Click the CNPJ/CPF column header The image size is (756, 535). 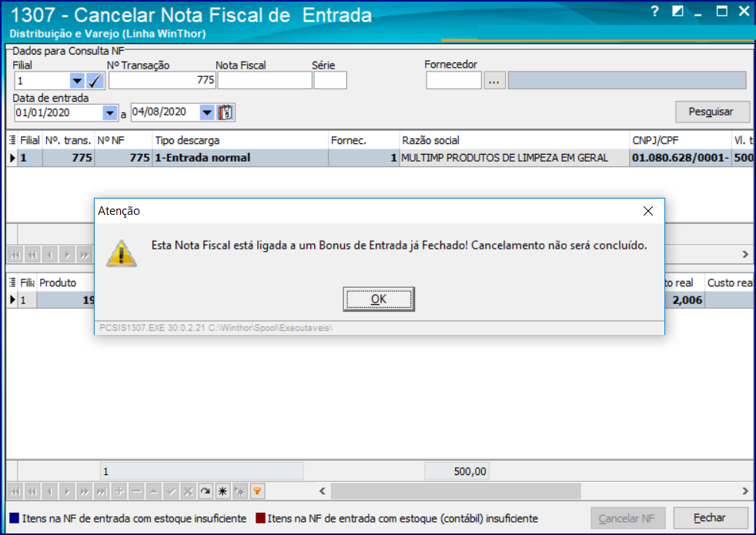coord(680,140)
